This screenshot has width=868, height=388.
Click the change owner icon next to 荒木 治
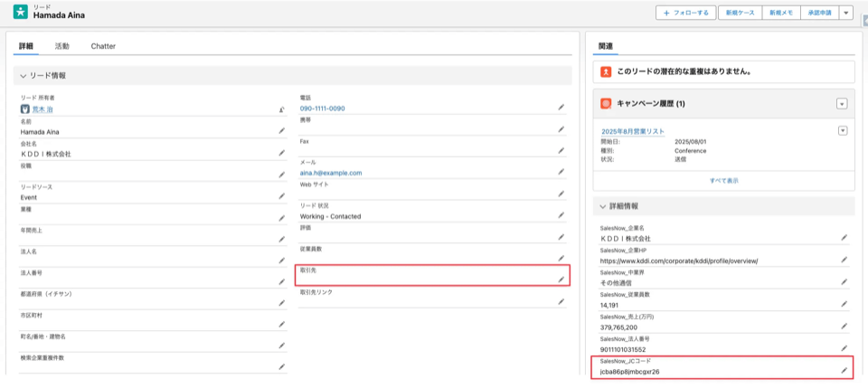282,109
